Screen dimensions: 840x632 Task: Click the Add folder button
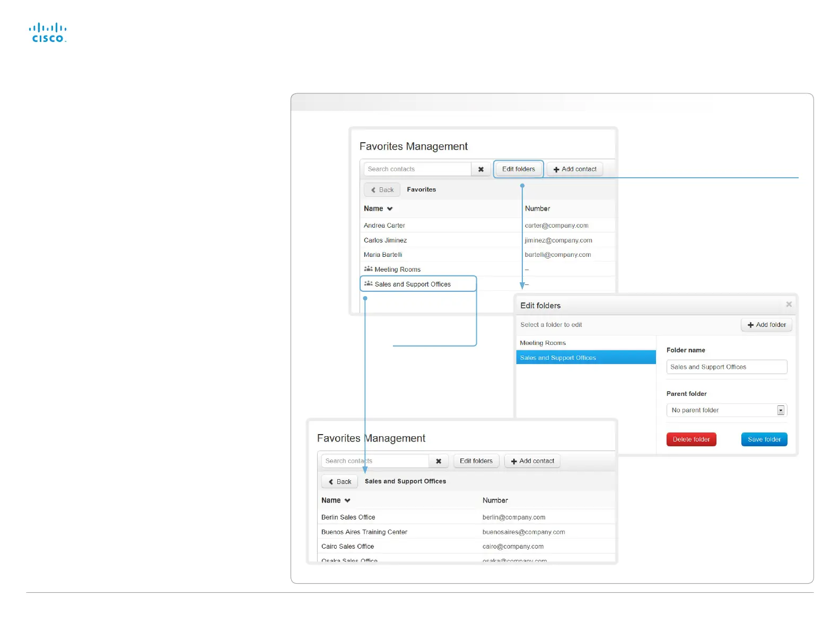coord(766,325)
